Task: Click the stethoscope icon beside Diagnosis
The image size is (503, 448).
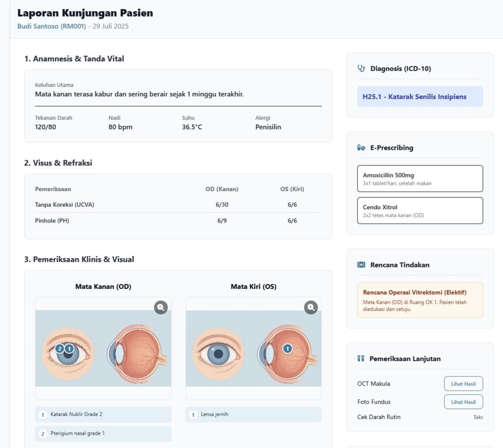Action: 362,69
